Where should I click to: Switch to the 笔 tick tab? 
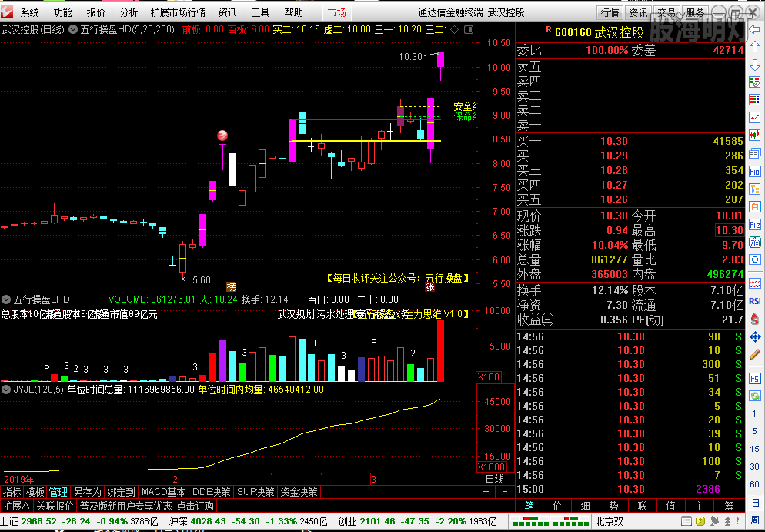tap(529, 506)
